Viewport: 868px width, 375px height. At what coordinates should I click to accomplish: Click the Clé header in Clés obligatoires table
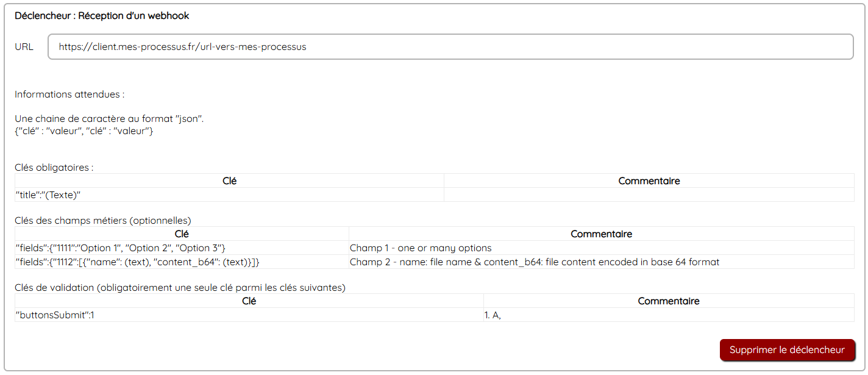click(229, 181)
